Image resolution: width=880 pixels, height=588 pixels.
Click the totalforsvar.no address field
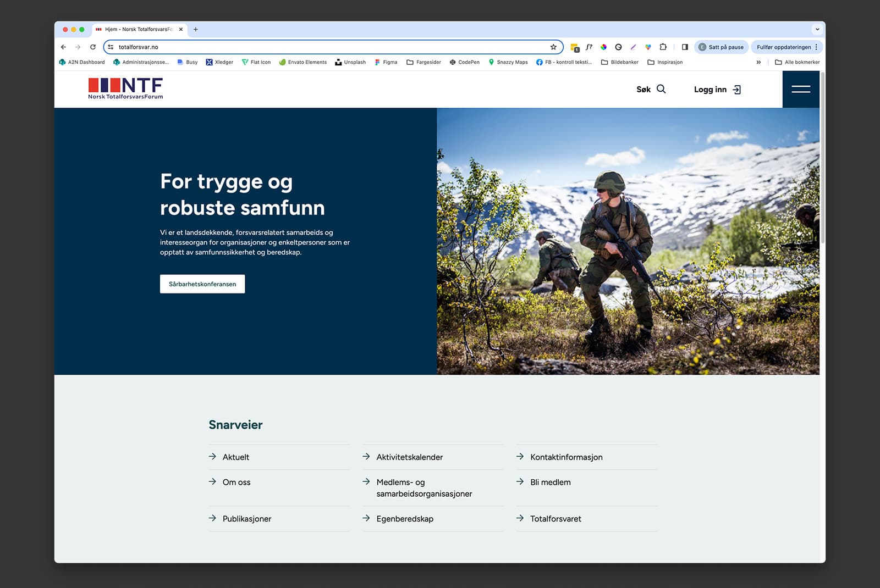pyautogui.click(x=330, y=47)
